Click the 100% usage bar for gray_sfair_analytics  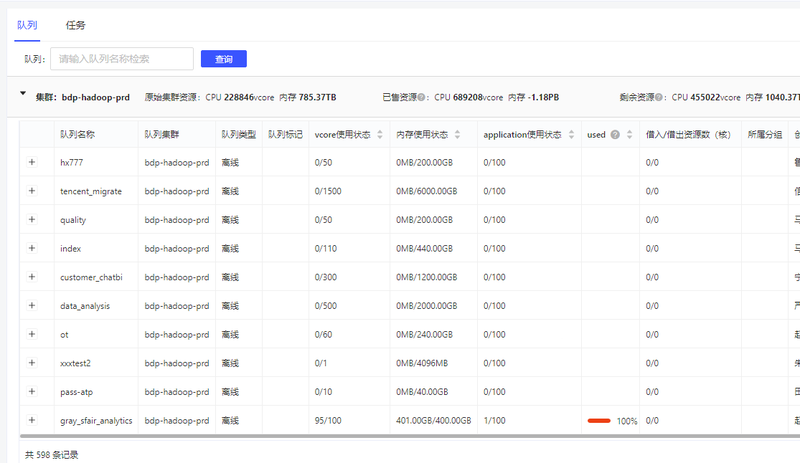point(600,421)
